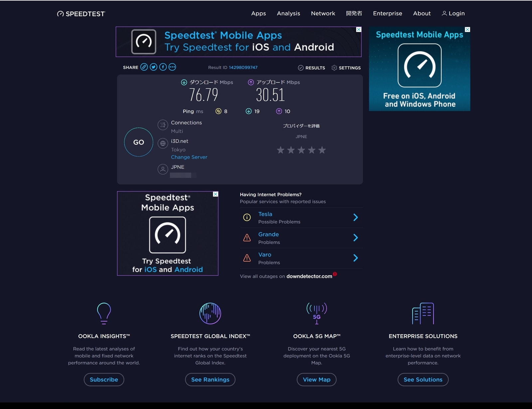Open the RESULTS page
532x409 pixels.
point(312,68)
